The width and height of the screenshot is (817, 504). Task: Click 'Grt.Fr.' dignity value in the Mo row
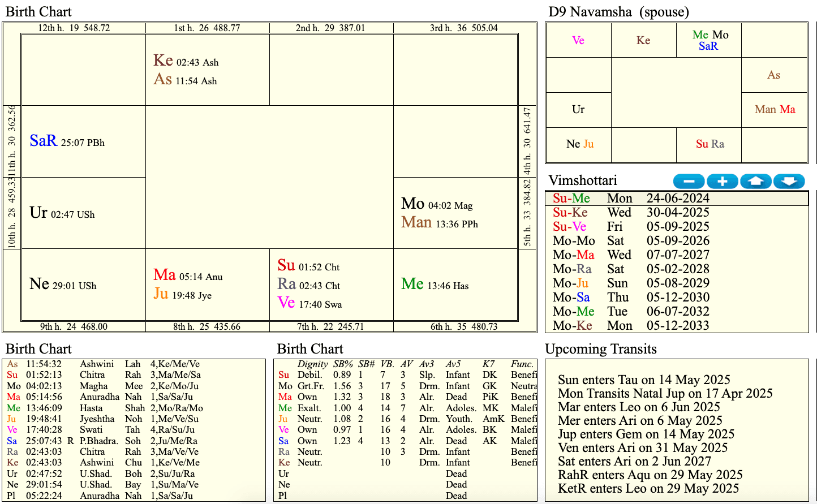tap(309, 386)
